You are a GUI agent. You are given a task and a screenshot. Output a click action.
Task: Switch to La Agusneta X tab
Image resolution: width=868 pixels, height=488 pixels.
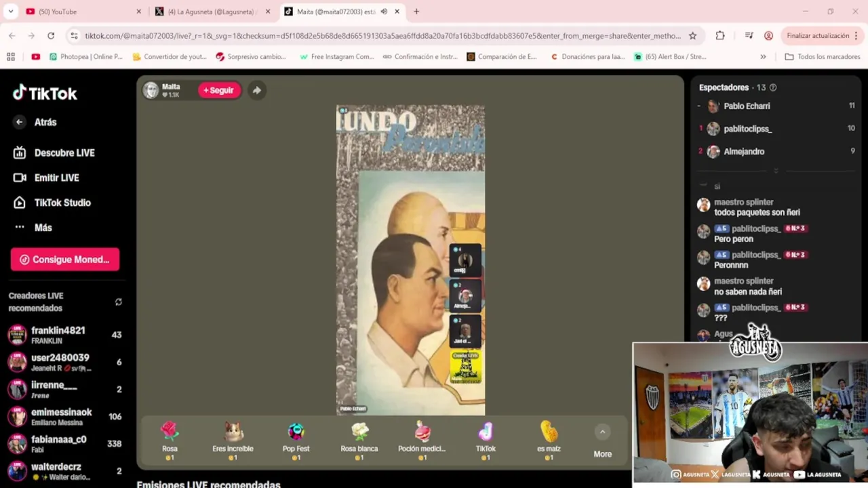coord(212,12)
